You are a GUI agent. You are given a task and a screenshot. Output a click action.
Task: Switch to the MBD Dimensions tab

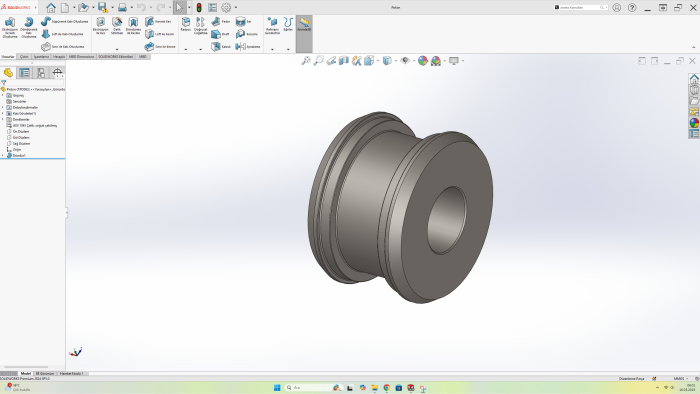[81, 57]
